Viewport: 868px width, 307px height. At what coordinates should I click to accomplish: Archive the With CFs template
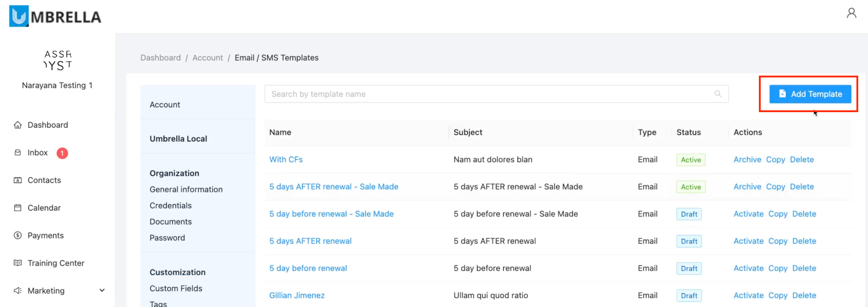(x=747, y=160)
